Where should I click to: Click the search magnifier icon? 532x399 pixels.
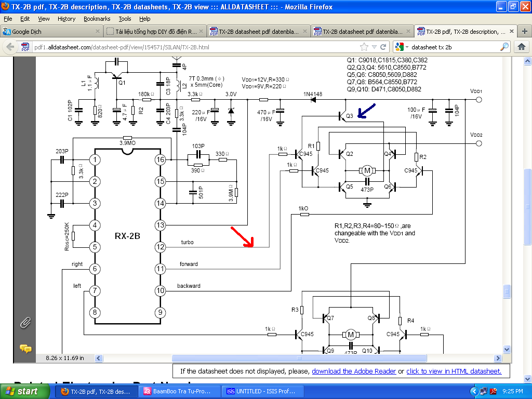click(504, 47)
